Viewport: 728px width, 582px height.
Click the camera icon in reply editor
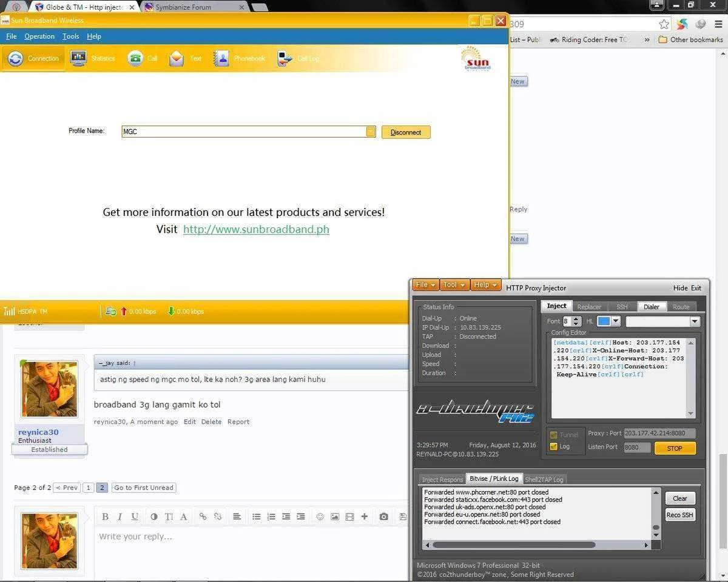click(383, 517)
